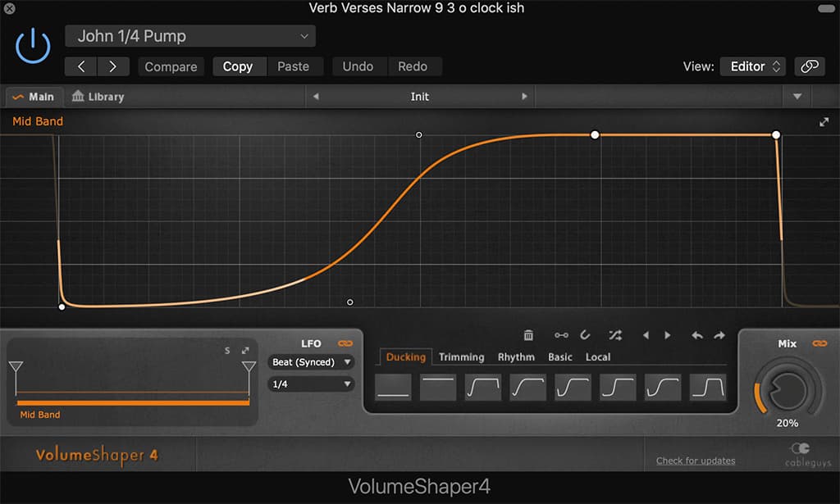This screenshot has height=504, width=840.
Task: Select the Basic waveform tab
Action: coord(559,356)
